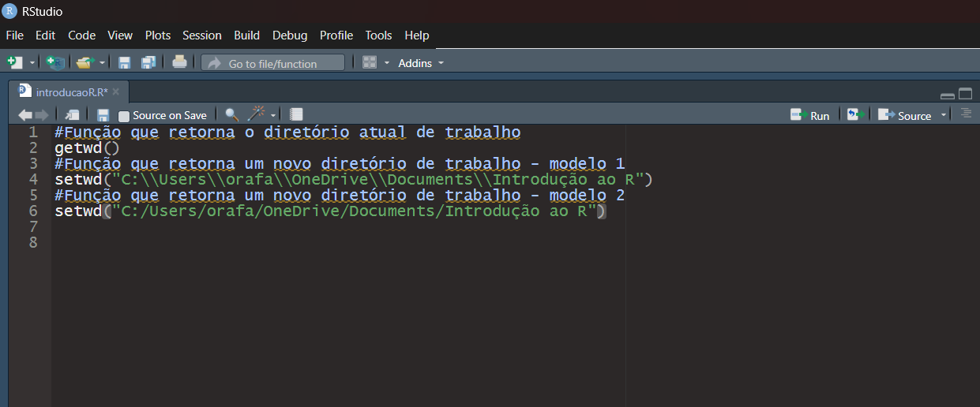The width and height of the screenshot is (980, 407).
Task: Maximize the source editor pane
Action: click(x=965, y=94)
